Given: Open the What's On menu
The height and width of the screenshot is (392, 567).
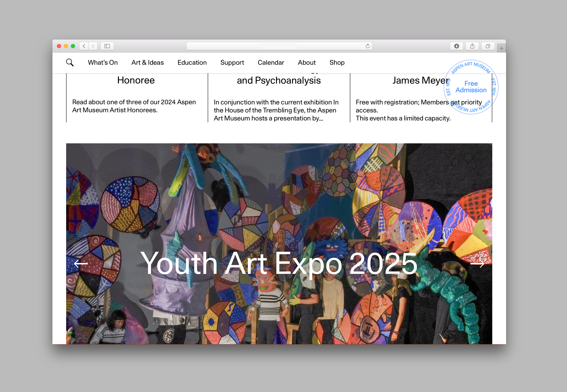Looking at the screenshot, I should 103,63.
